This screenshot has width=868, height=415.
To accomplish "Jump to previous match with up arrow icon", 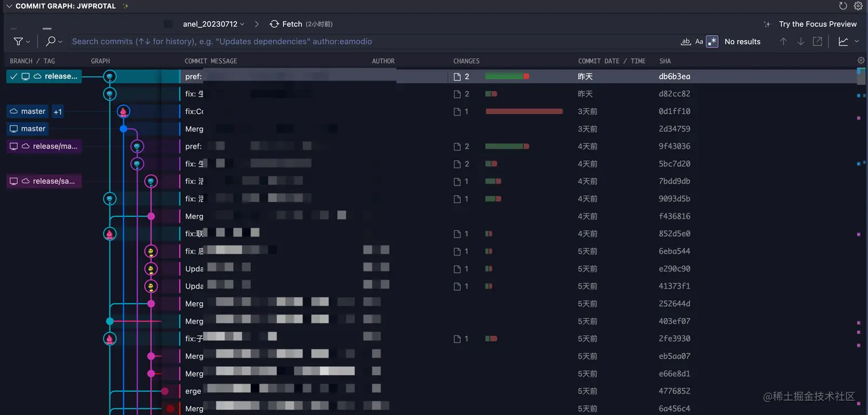I will coord(783,41).
